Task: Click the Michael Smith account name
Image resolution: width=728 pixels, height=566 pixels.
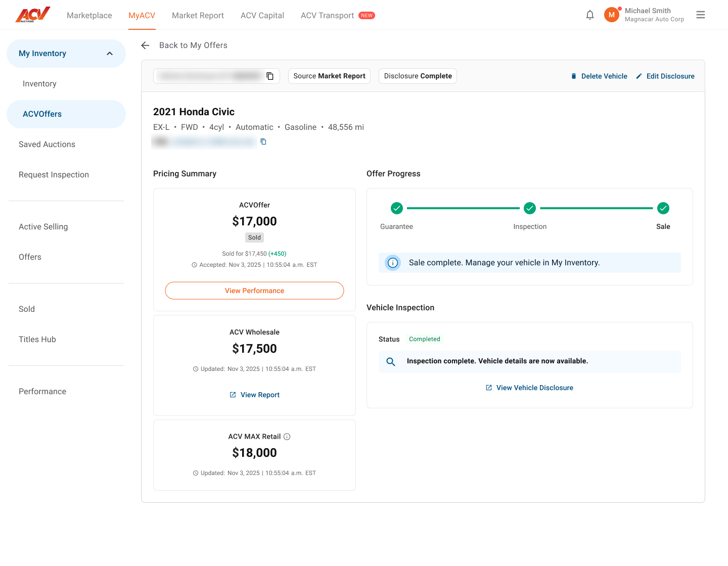Action: click(648, 11)
